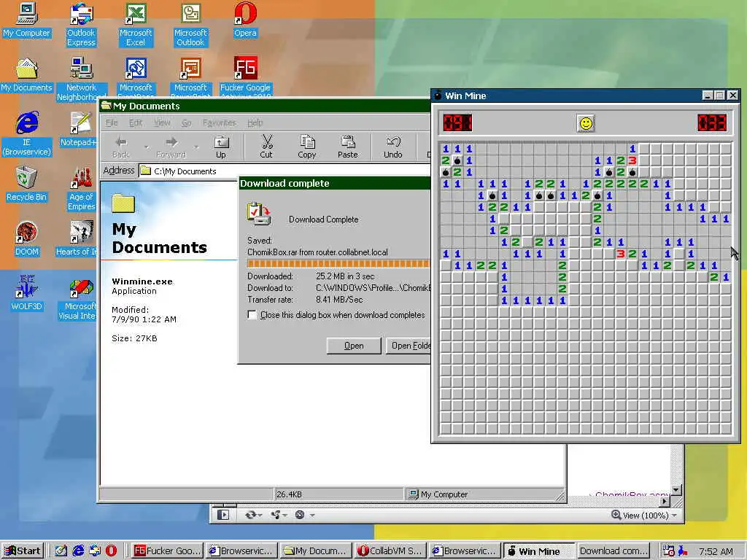Open Outlook Express desktop icon
747x560 pixels.
(81, 24)
